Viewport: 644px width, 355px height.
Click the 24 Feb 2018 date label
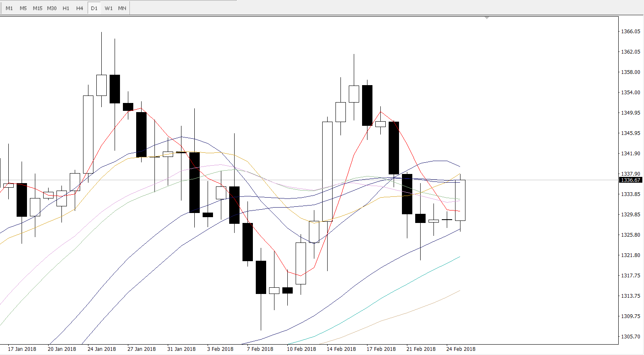click(460, 349)
